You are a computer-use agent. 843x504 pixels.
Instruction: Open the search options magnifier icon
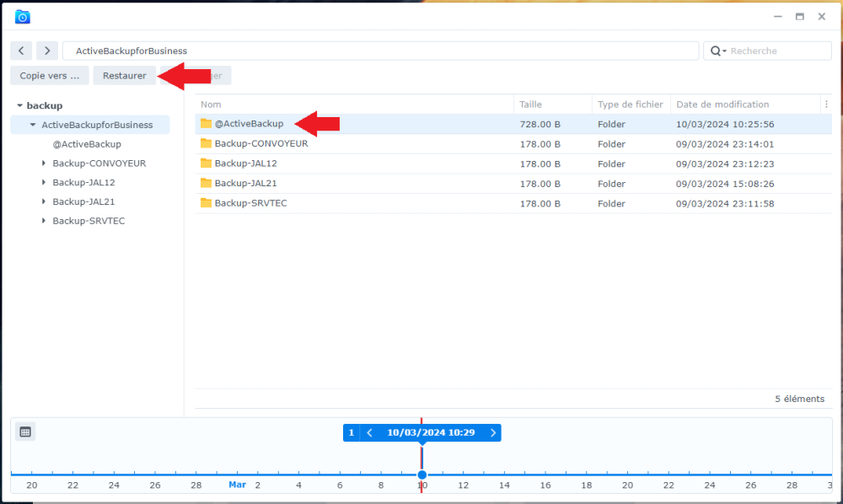pos(717,51)
